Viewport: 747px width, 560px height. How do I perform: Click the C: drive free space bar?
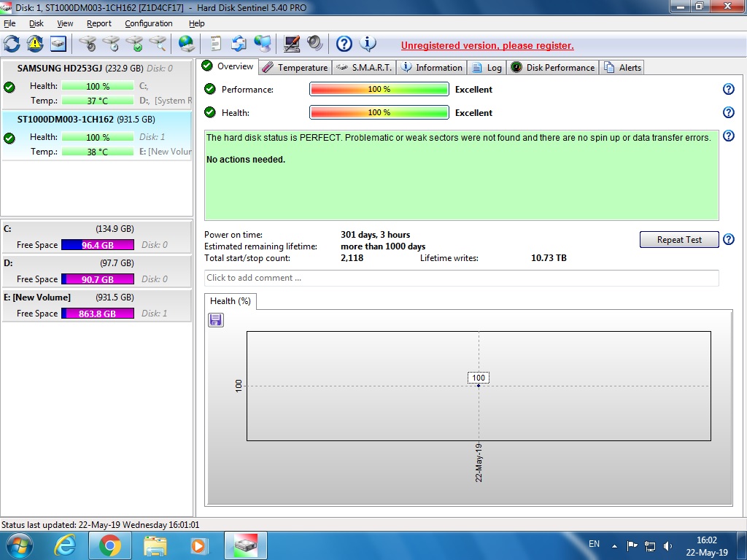pyautogui.click(x=98, y=245)
